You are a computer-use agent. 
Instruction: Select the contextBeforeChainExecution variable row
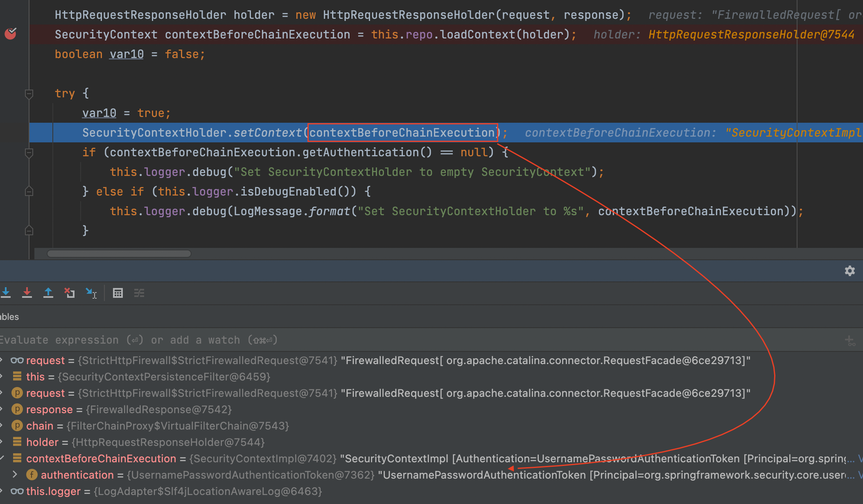(101, 459)
